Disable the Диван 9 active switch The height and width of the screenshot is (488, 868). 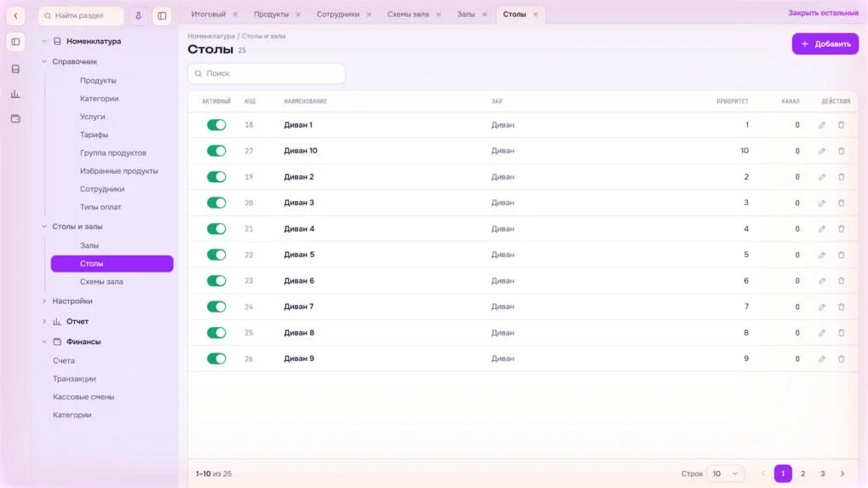click(216, 359)
